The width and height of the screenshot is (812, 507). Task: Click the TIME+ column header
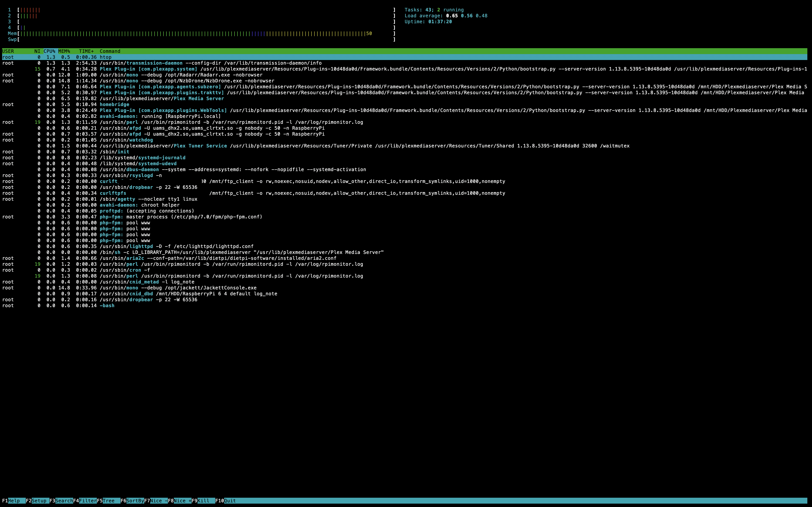(x=86, y=51)
